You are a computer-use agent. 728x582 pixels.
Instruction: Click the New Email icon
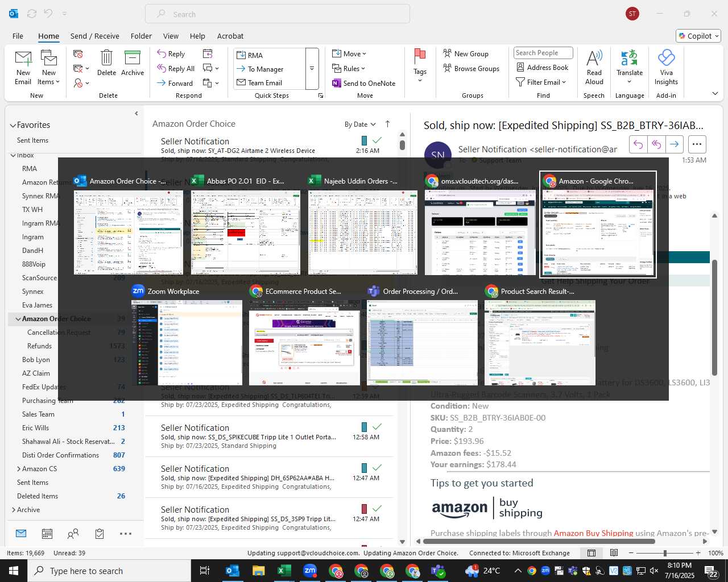point(23,67)
